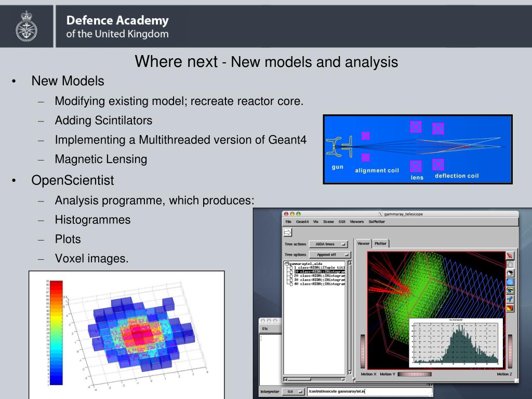532x399 pixels.
Task: Select tree row 30 class=AIDA::IHistogram
Action: tap(319, 280)
